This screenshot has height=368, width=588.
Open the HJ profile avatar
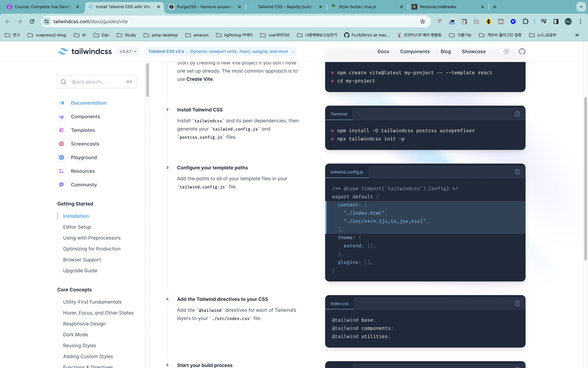click(568, 21)
